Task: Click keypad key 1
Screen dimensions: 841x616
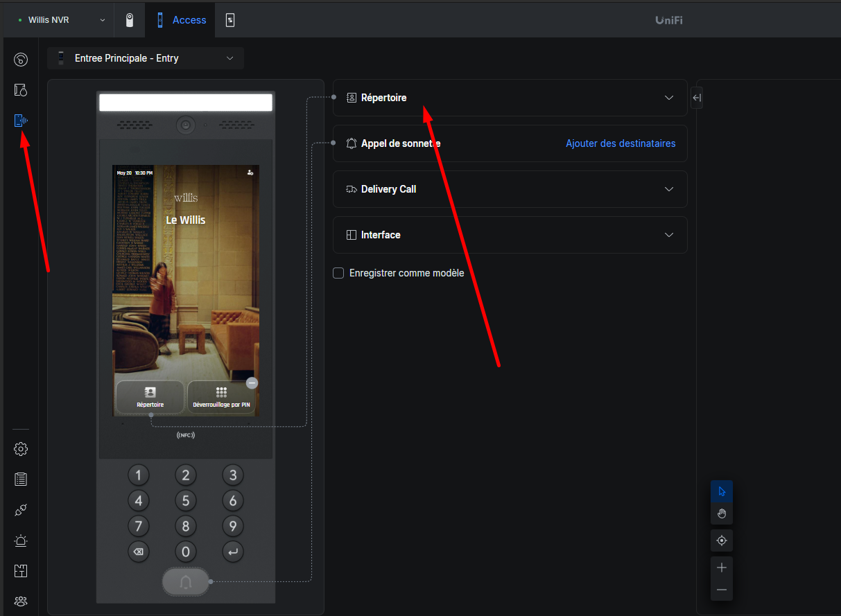Action: pos(139,475)
